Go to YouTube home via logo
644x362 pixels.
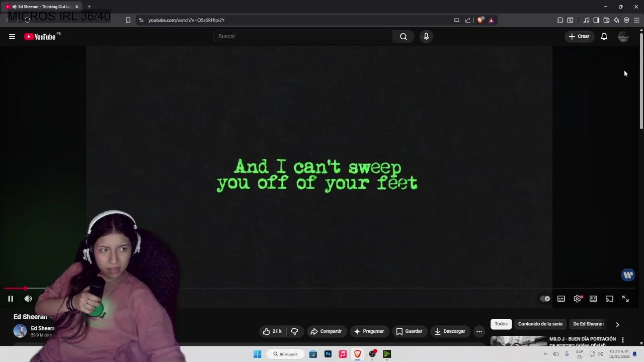click(40, 36)
